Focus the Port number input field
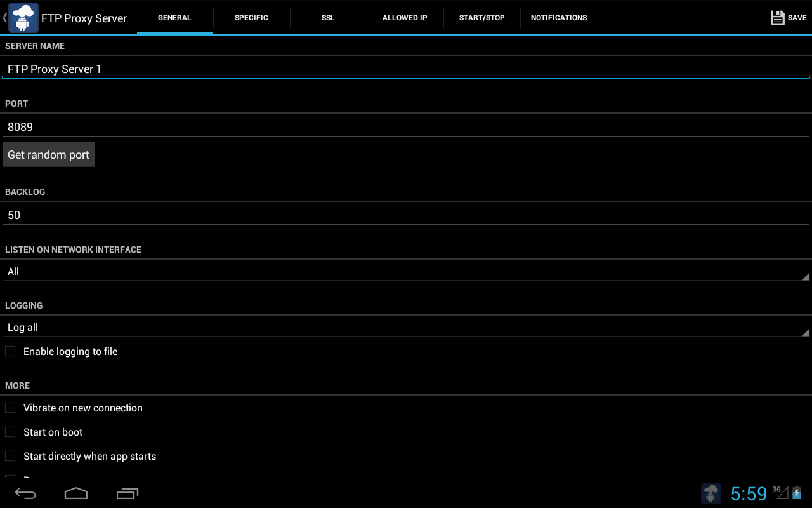The width and height of the screenshot is (812, 508). coord(406,127)
